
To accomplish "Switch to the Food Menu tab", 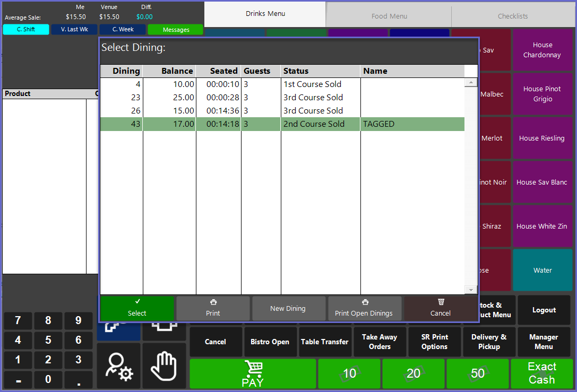I will tap(389, 16).
